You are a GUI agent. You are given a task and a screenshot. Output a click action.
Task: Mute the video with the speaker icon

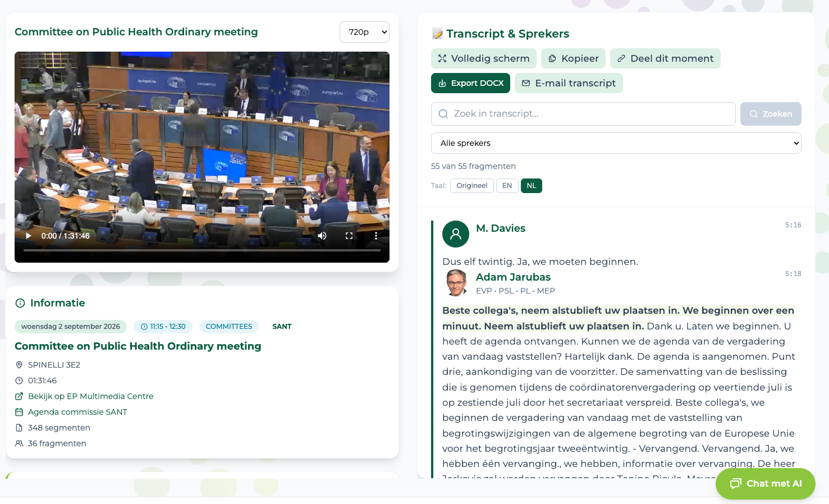pos(322,236)
